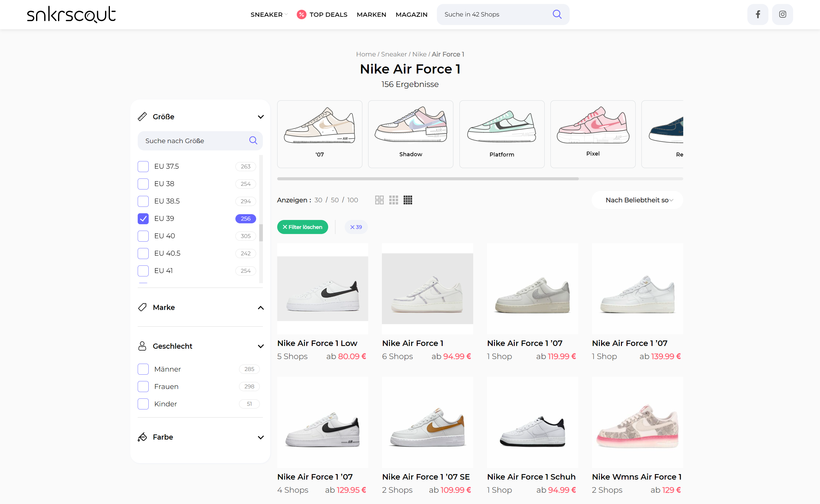Check the Männer gender box
Image resolution: width=820 pixels, height=504 pixels.
pos(143,369)
